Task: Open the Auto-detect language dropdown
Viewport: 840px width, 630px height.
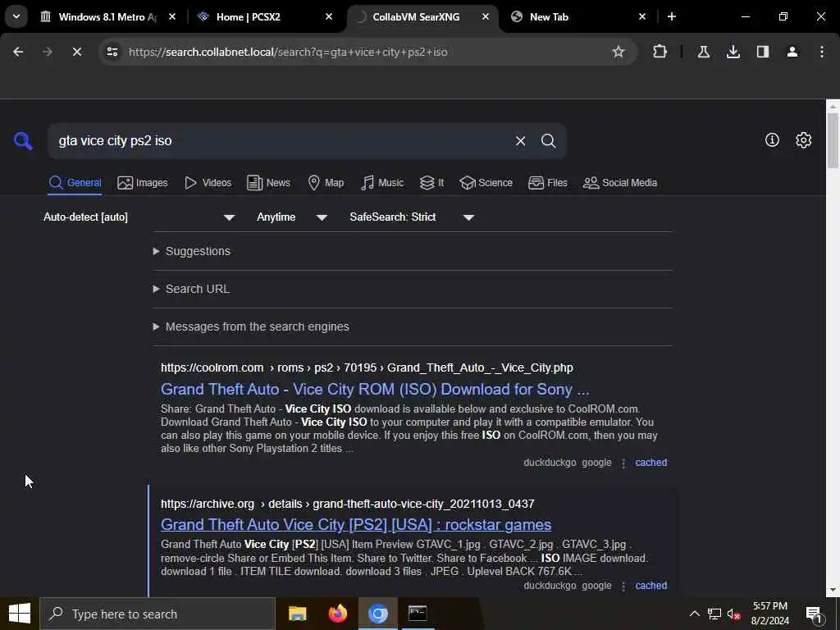Action: 139,217
